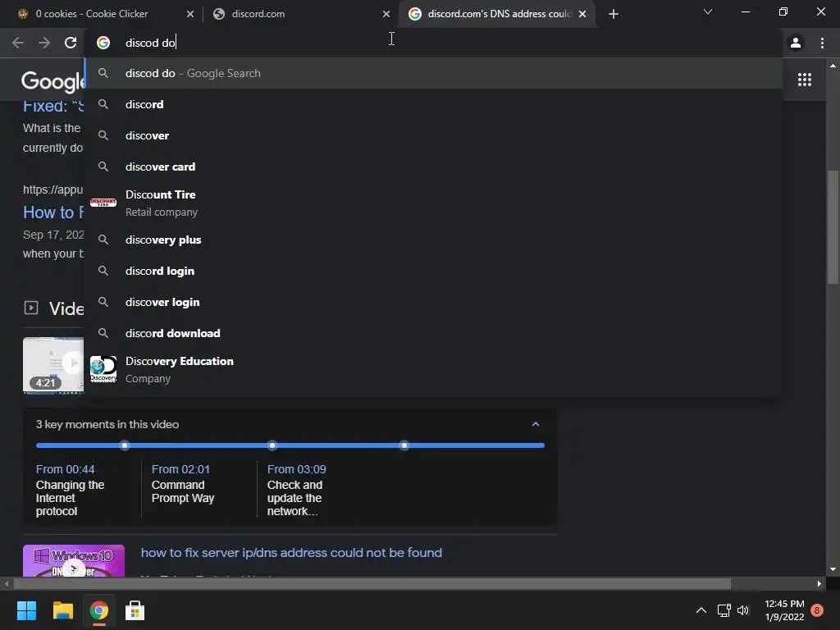Open File Explorer from the taskbar

[x=62, y=610]
